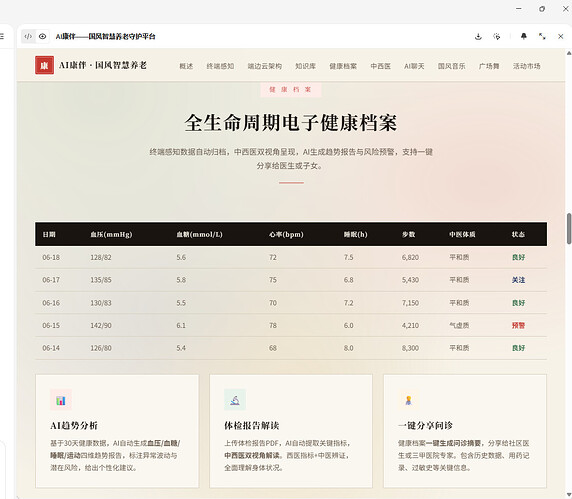This screenshot has width=572, height=499.
Task: Click the scrollbar up arrow
Action: point(568,53)
